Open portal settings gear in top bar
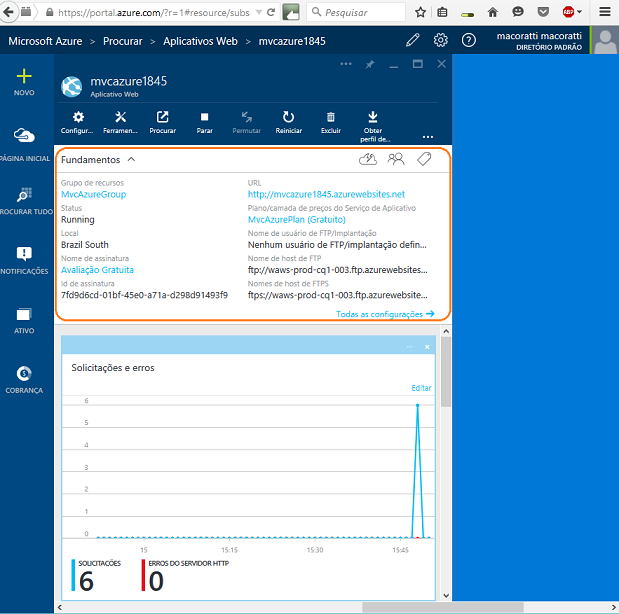The width and height of the screenshot is (619, 614). click(441, 40)
